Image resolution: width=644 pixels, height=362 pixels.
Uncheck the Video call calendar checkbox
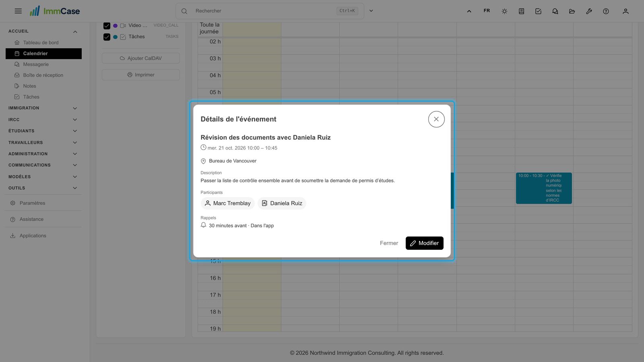pyautogui.click(x=107, y=26)
